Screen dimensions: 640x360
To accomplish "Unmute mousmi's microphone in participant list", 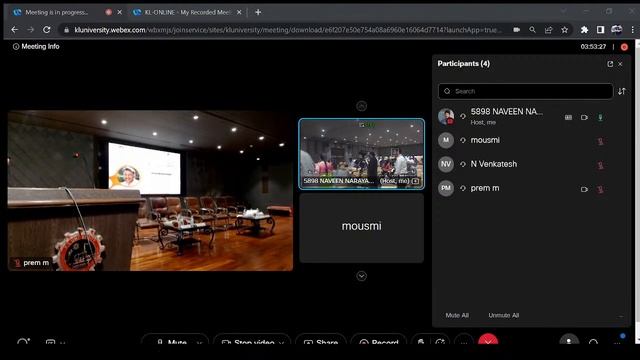I will coord(600,141).
